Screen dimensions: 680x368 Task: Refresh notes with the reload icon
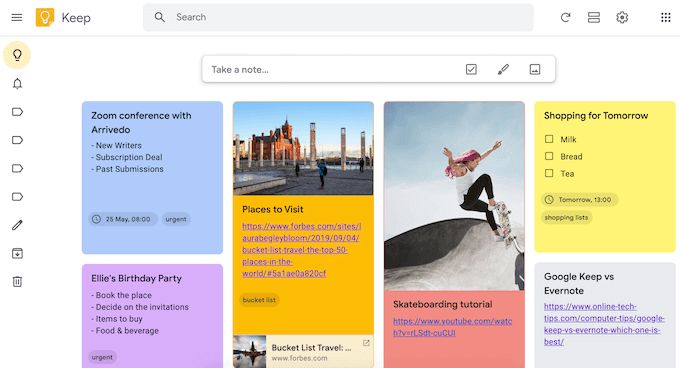(x=565, y=17)
